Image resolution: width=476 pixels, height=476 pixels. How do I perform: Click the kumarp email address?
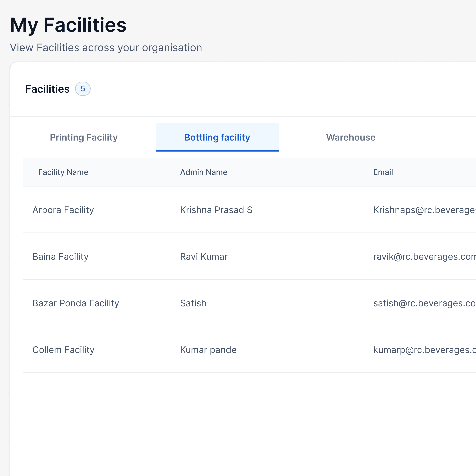tap(424, 350)
